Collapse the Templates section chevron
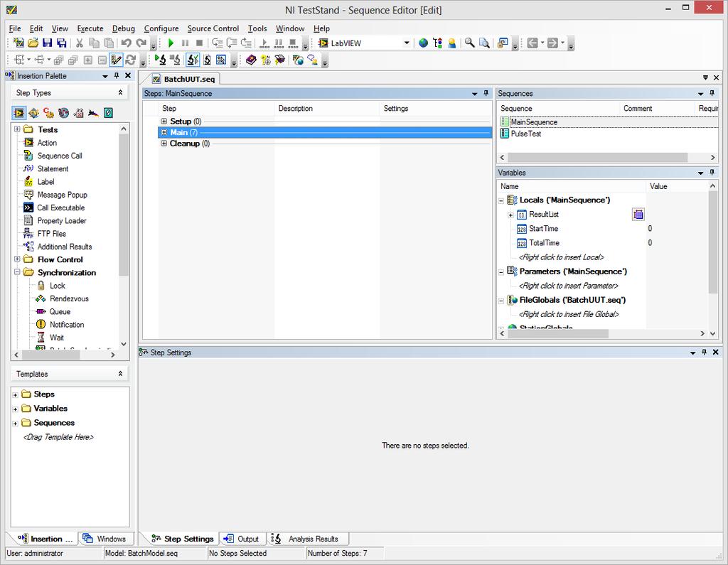Viewport: 728px width, 565px height. tap(121, 374)
